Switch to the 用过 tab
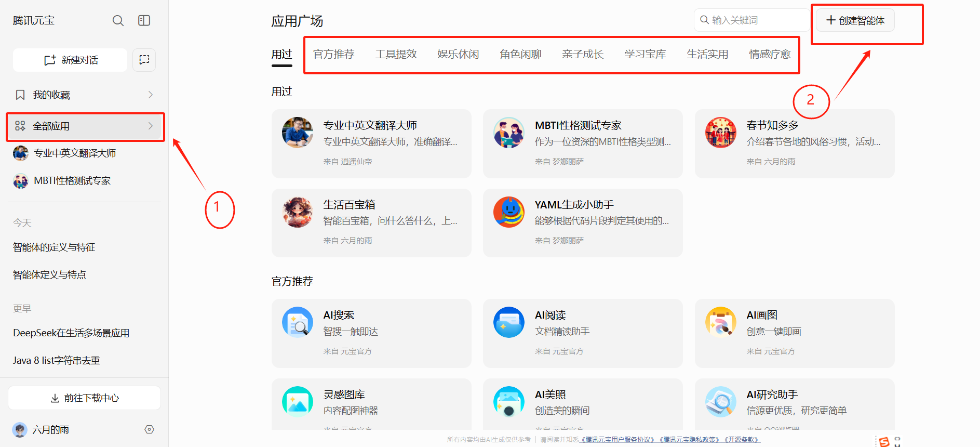The image size is (980, 447). point(282,54)
